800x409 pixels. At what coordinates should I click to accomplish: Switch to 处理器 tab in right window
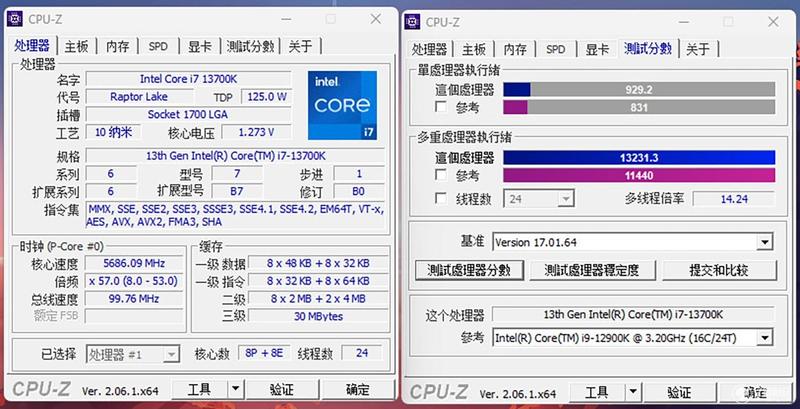[x=430, y=49]
